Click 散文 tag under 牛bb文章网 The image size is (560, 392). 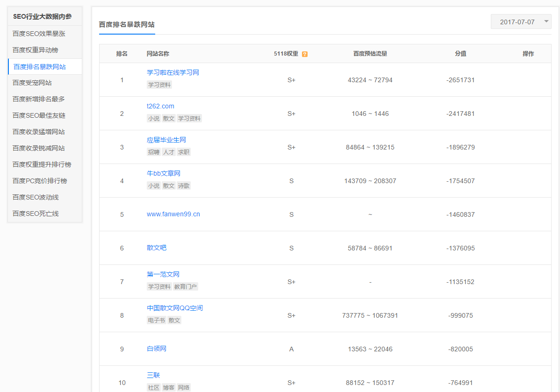tap(169, 185)
